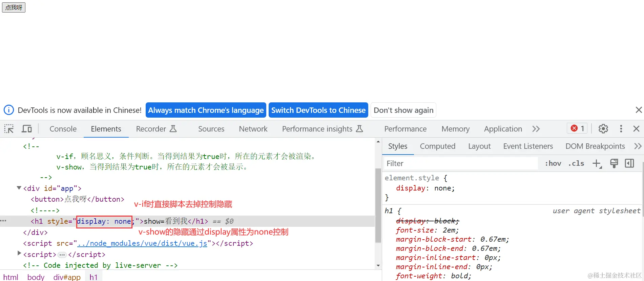This screenshot has width=644, height=281.
Task: Click the info icon in the notification bar
Action: click(8, 110)
